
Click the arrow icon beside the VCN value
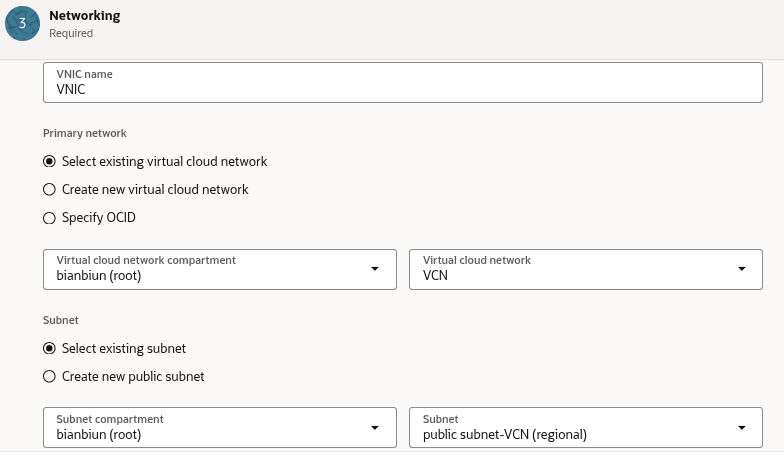pyautogui.click(x=742, y=269)
